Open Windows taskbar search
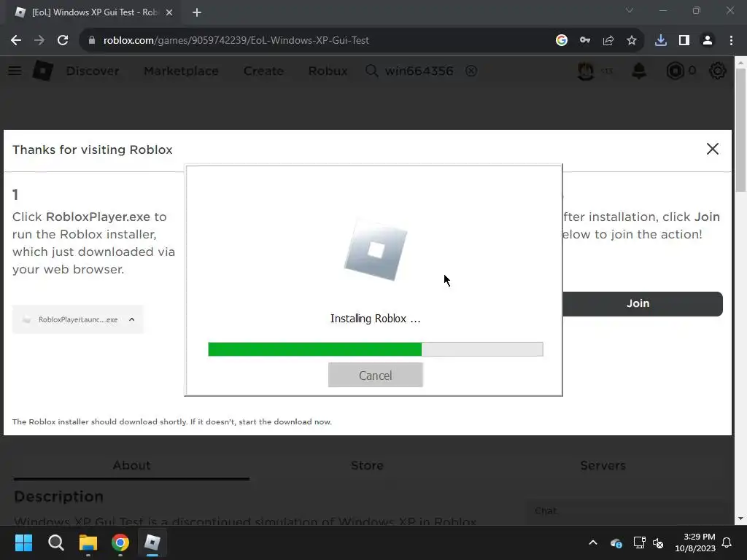 (56, 542)
